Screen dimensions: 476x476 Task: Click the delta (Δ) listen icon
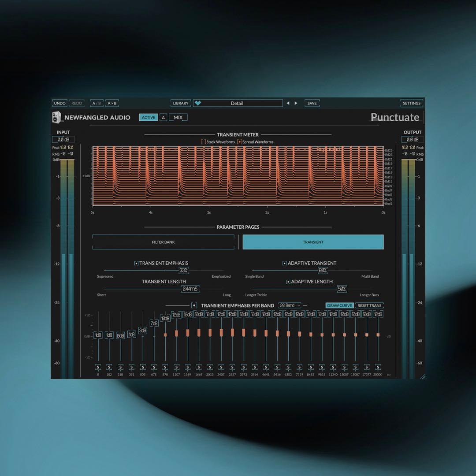click(163, 117)
